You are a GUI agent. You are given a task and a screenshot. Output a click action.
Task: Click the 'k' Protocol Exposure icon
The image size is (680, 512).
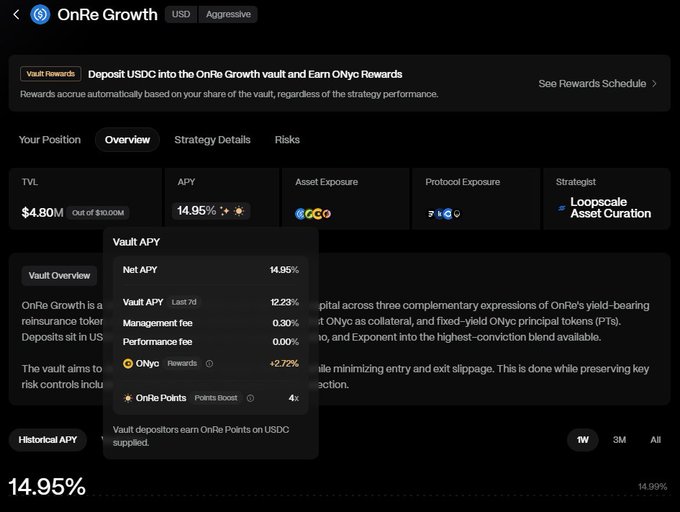[439, 214]
